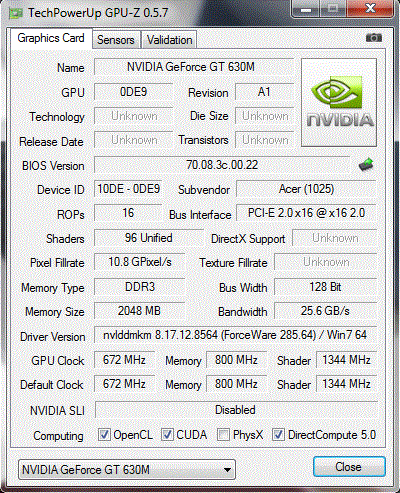Toggle the DirectCompute 5.0 checkbox
This screenshot has height=493, width=400.
pos(278,435)
